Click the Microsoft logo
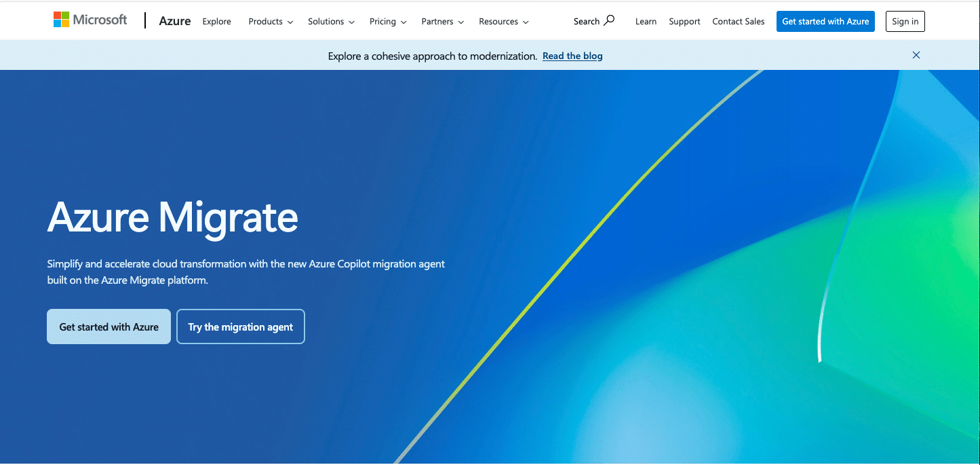Viewport: 980px width, 465px height. click(x=90, y=20)
